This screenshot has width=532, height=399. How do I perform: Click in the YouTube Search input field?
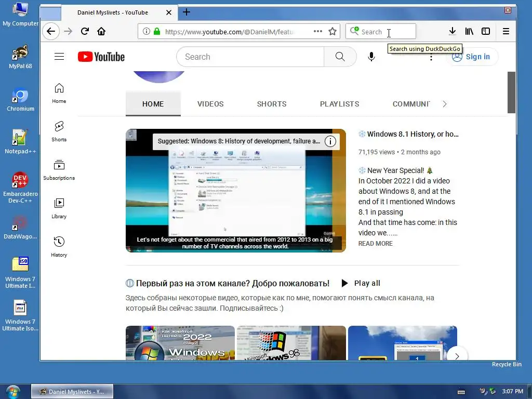251,57
